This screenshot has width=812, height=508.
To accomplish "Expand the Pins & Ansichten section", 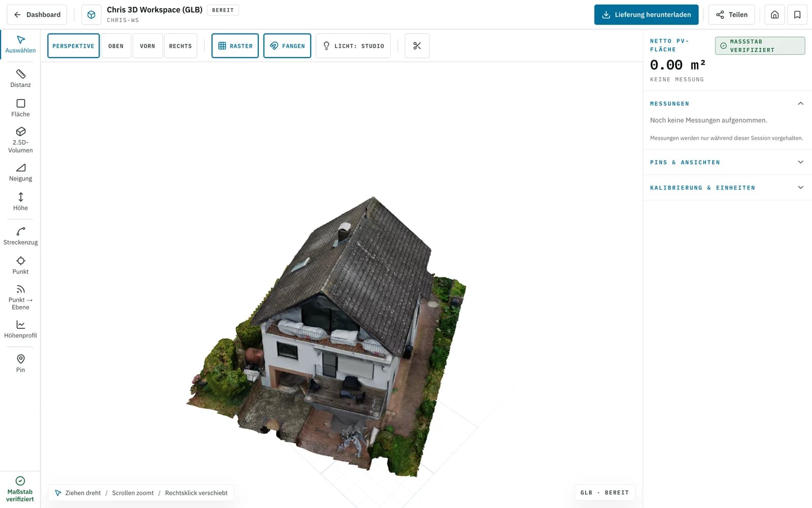I will pos(727,163).
